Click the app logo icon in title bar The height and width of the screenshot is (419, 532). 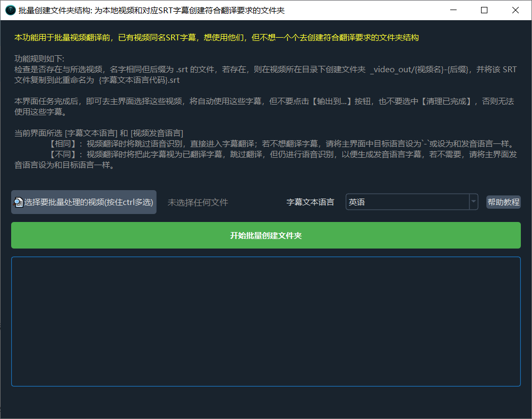[11, 10]
